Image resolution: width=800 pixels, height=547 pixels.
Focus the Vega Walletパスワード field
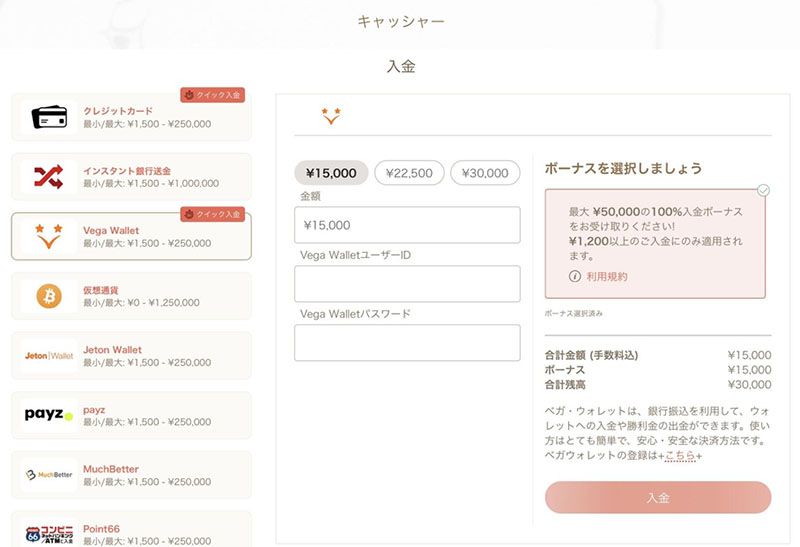[407, 343]
